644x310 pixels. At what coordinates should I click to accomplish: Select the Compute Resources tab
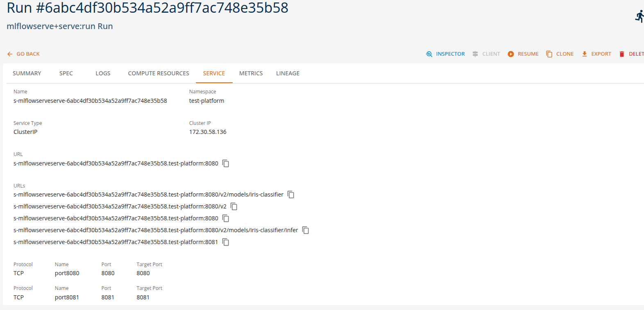tap(159, 73)
